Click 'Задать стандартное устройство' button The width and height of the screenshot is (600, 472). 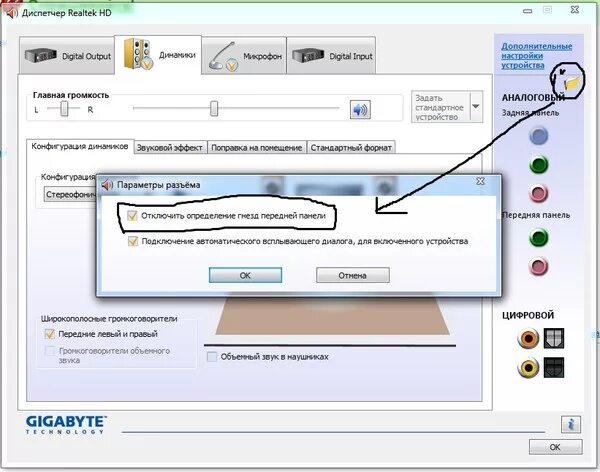440,107
